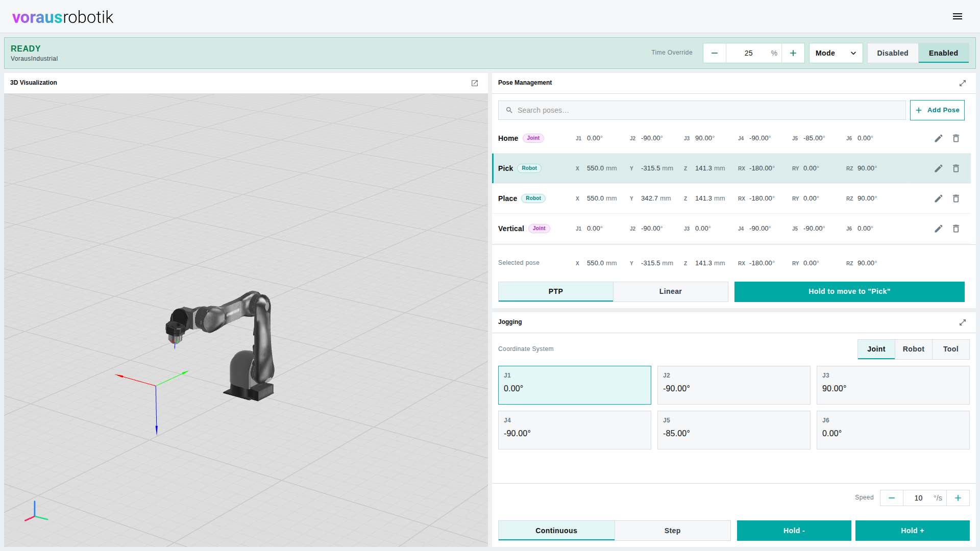Choose Continuous jogging mode
This screenshot has height=551, width=980.
pos(556,531)
